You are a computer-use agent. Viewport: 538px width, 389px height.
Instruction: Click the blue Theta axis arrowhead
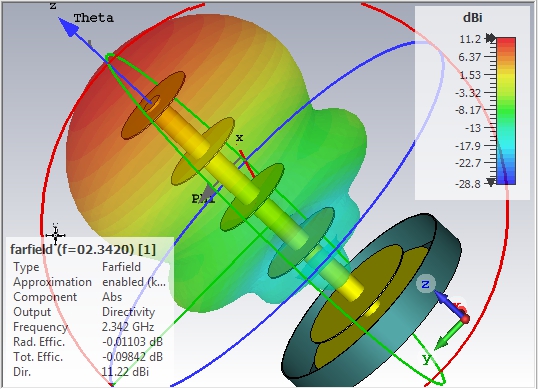point(69,27)
